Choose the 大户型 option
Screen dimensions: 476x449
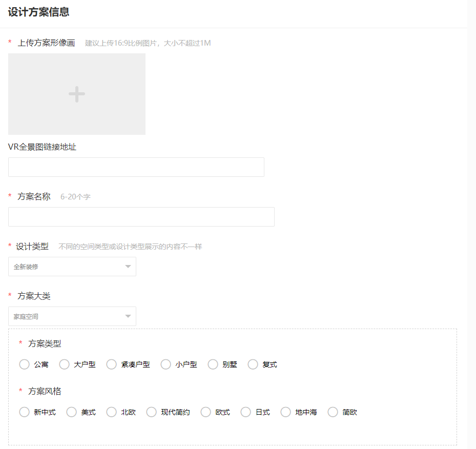pyautogui.click(x=65, y=364)
